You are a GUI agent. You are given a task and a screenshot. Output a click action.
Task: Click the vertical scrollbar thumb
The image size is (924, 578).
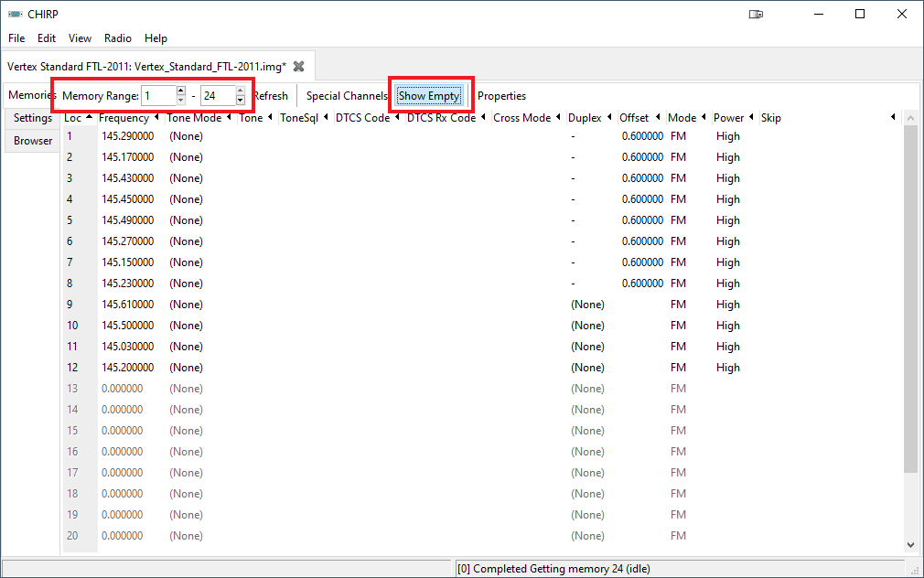(x=910, y=298)
